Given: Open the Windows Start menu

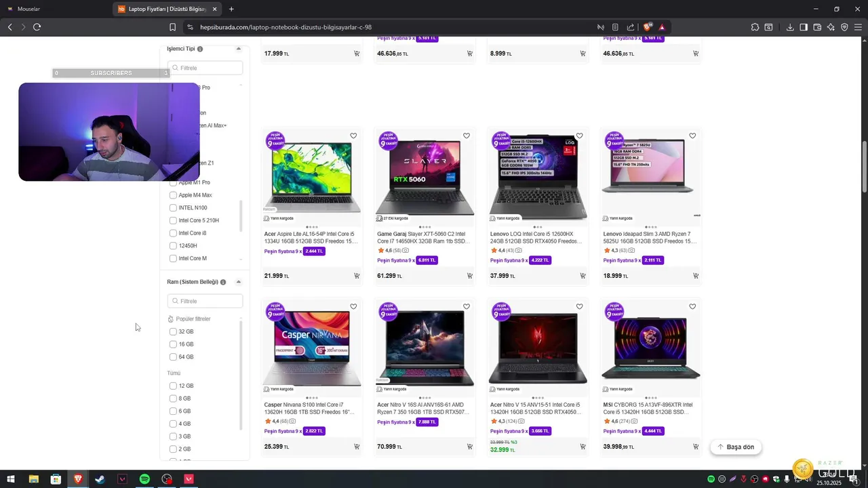Looking at the screenshot, I should (11, 479).
